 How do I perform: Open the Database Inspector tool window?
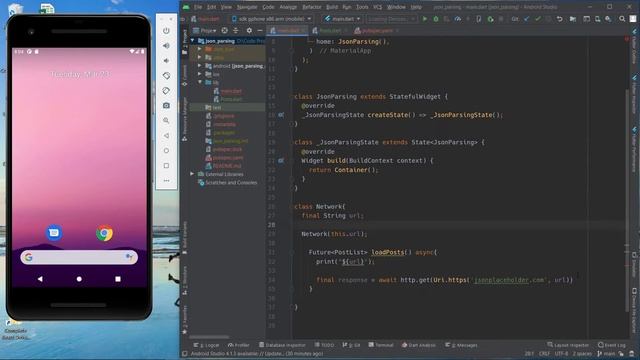coord(282,345)
